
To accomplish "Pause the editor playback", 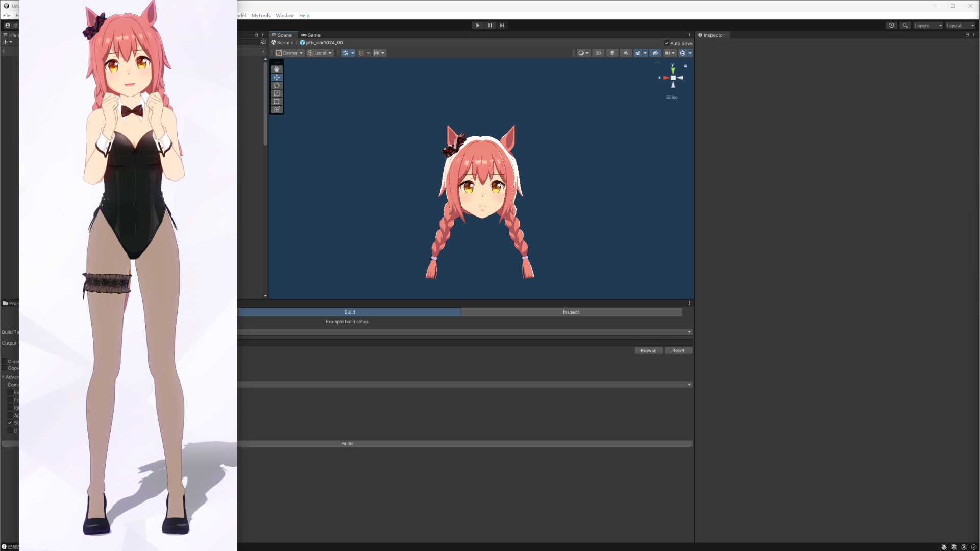I will (x=490, y=25).
